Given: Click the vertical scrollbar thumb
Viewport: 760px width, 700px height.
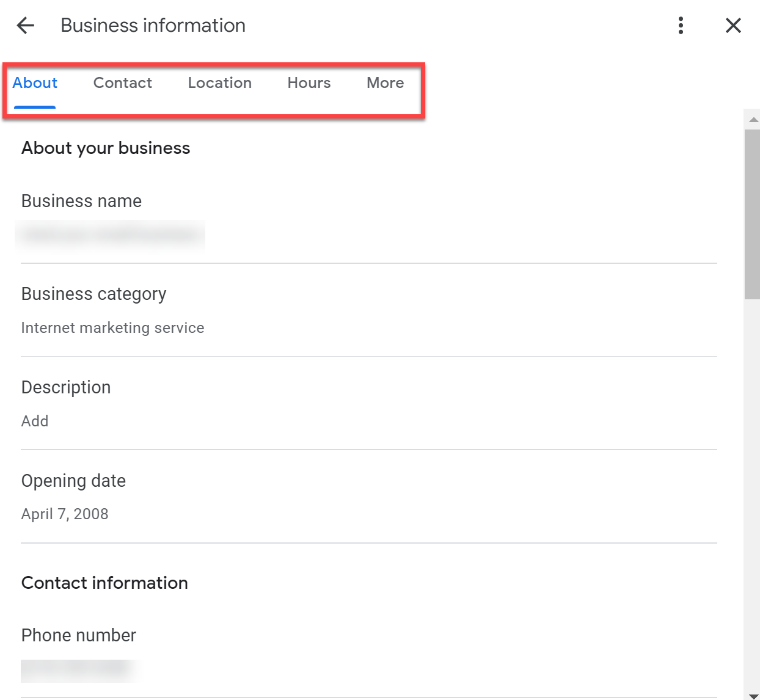Looking at the screenshot, I should tap(752, 214).
